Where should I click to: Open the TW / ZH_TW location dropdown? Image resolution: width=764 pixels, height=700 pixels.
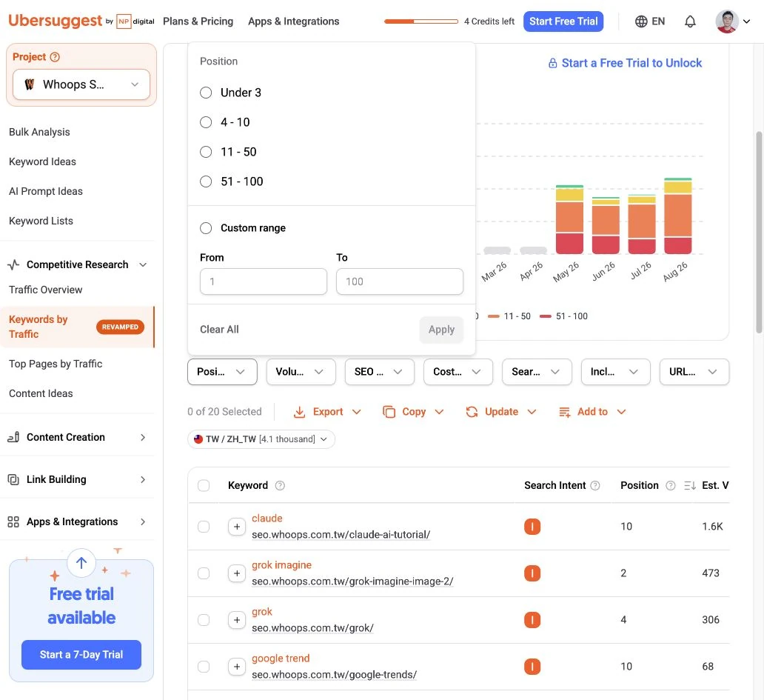(261, 439)
